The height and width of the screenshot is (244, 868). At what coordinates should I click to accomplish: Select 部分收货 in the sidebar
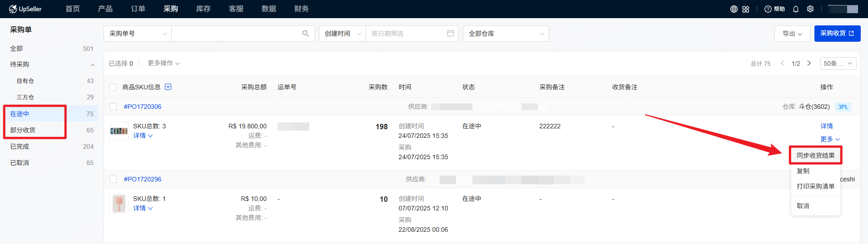point(23,130)
